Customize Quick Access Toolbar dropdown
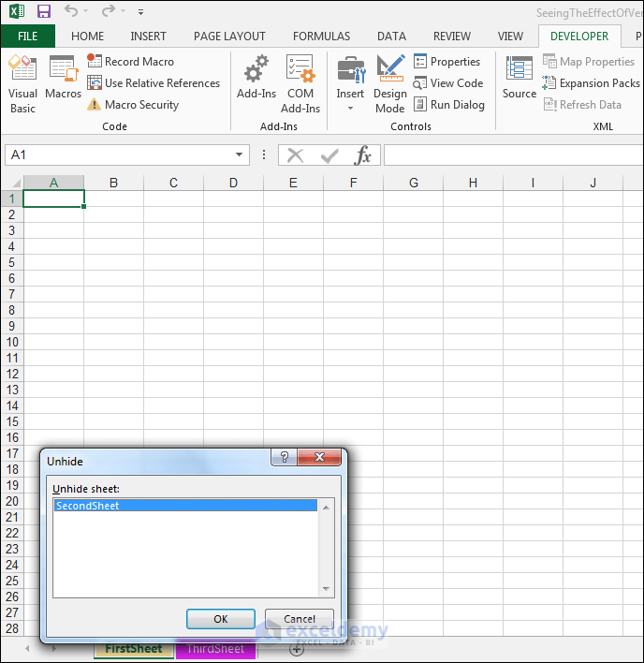This screenshot has width=644, height=663. pyautogui.click(x=140, y=12)
